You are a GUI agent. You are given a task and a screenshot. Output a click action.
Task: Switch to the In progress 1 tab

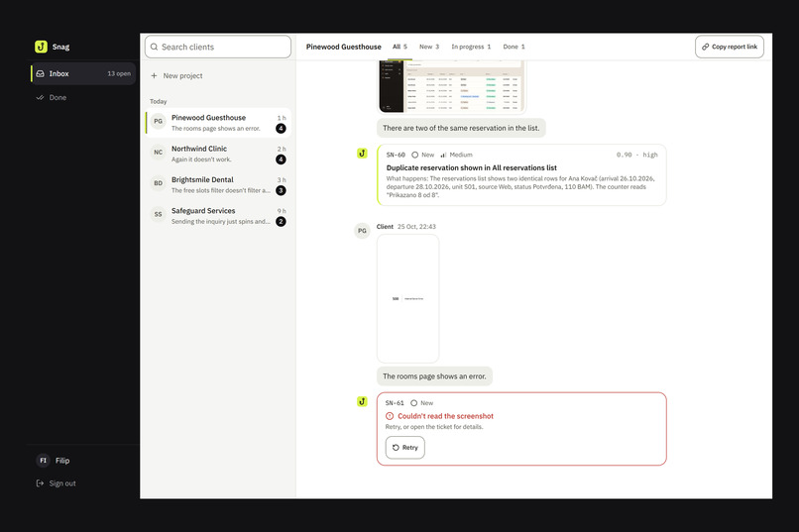click(471, 47)
